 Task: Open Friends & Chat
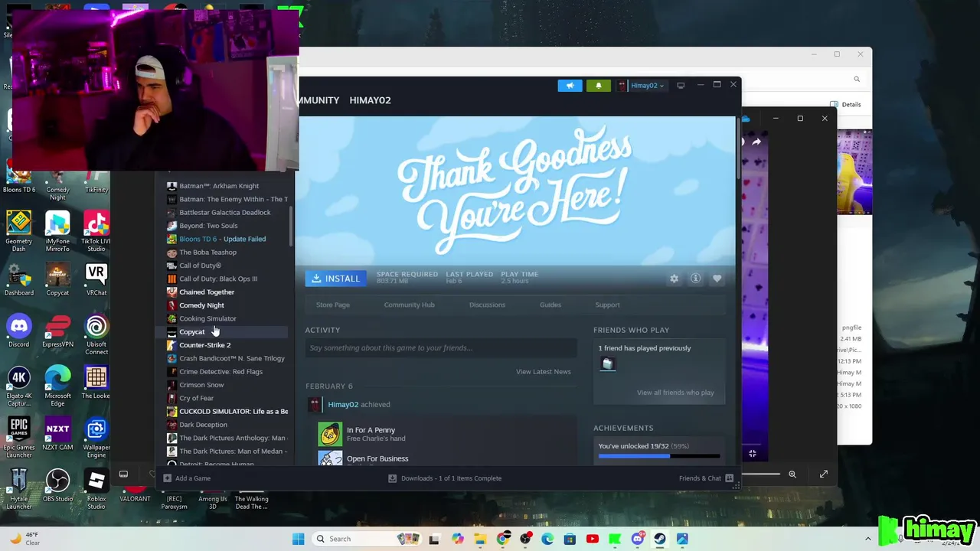tap(706, 478)
